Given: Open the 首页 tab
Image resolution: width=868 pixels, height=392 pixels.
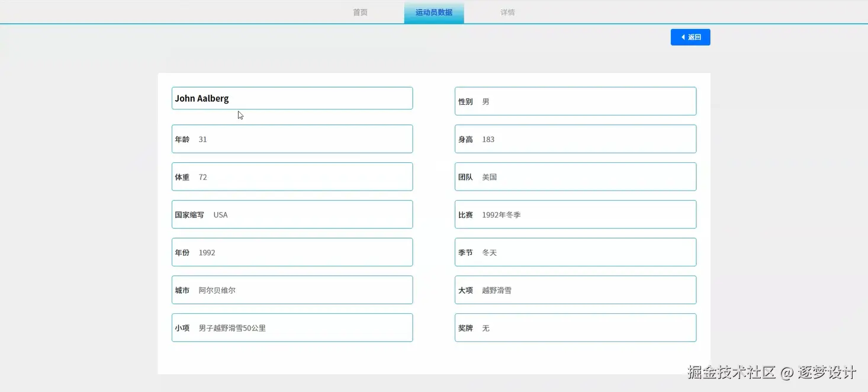Looking at the screenshot, I should (360, 12).
